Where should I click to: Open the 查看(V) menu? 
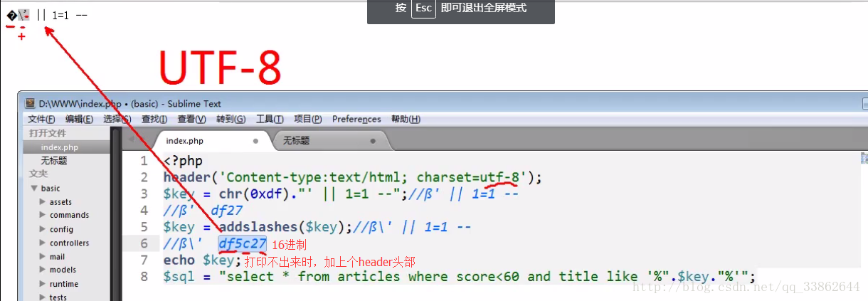pos(191,119)
